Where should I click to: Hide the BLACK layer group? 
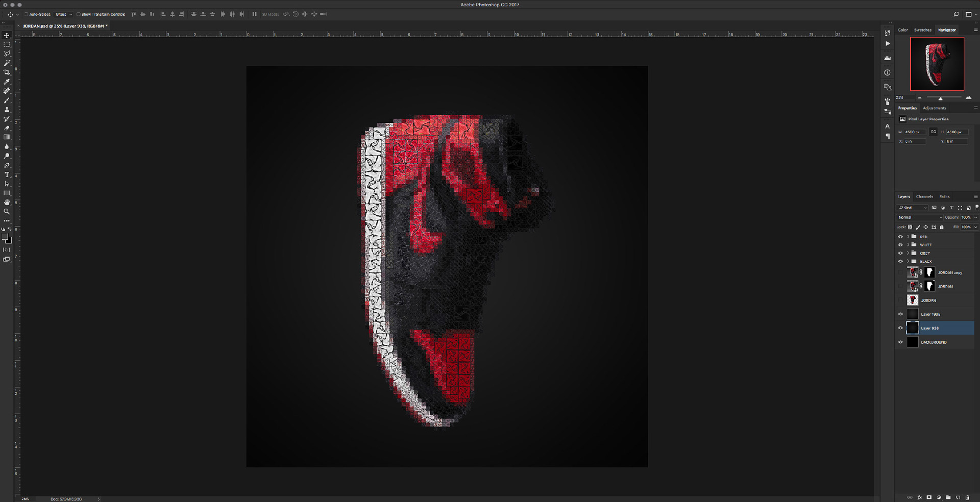pyautogui.click(x=900, y=261)
